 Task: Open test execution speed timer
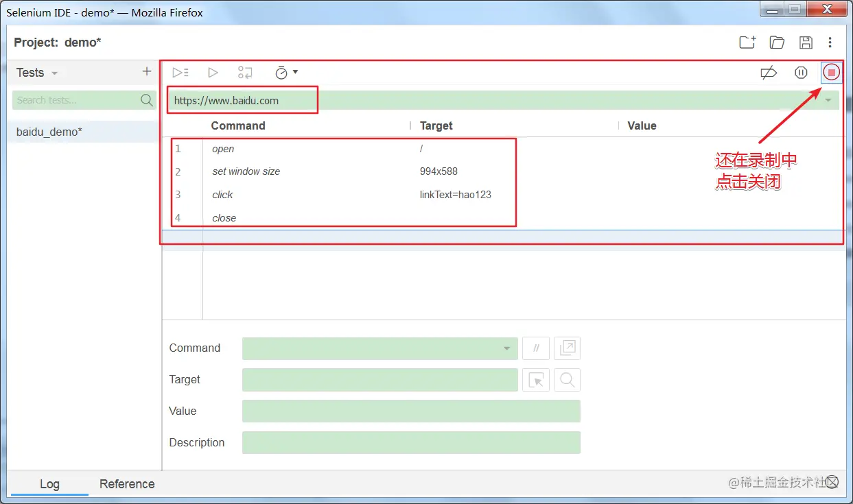(x=286, y=72)
